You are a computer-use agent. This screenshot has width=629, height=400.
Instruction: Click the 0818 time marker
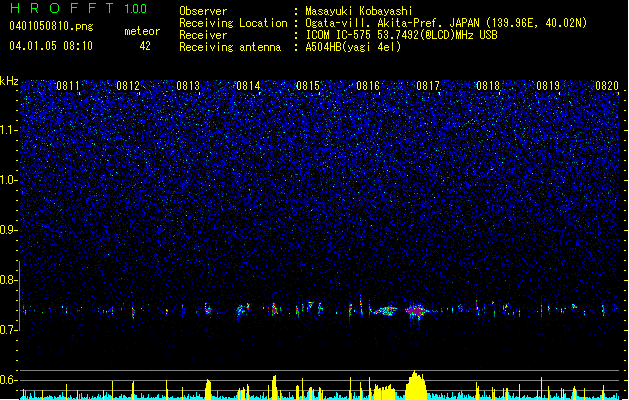tap(488, 86)
